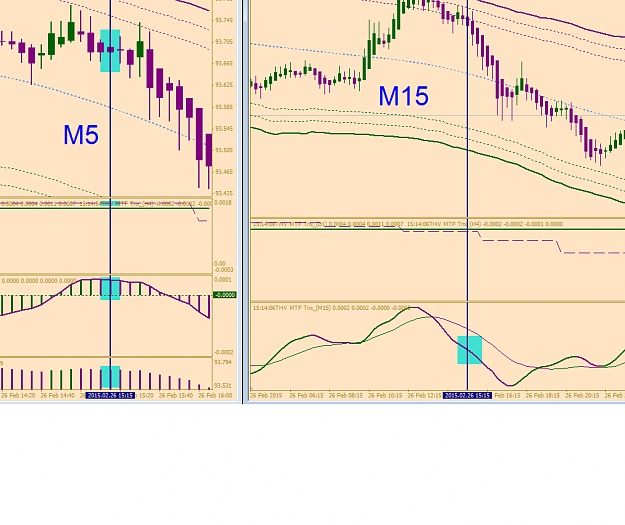
Task: Click the 26 Feb 16:00 time label
Action: (215, 395)
